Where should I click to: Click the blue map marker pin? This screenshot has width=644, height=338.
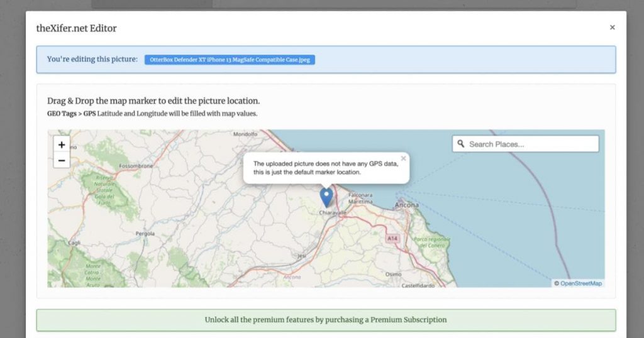(x=326, y=198)
